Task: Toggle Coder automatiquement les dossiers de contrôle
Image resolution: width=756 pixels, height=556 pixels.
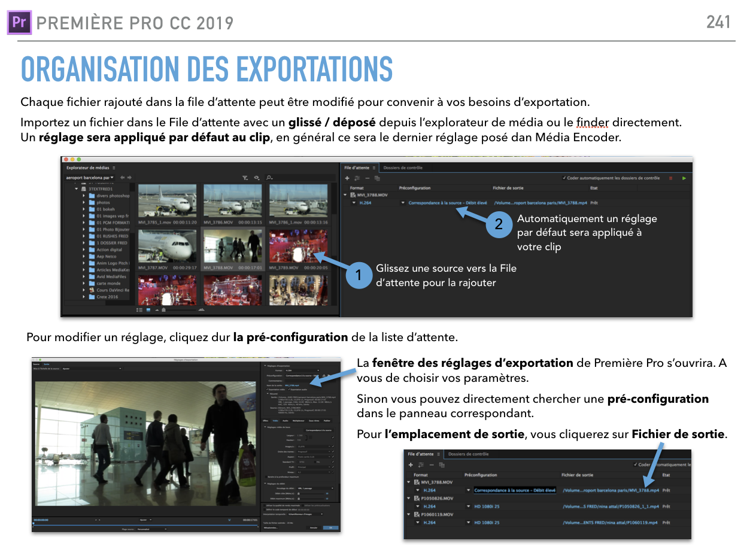Action: pos(564,178)
